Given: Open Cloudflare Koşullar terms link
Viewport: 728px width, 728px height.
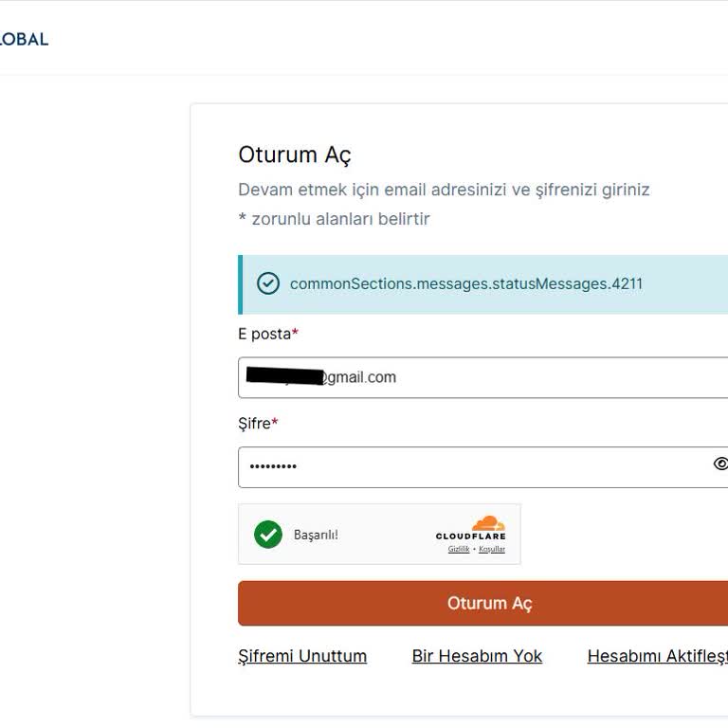Looking at the screenshot, I should (x=492, y=550).
